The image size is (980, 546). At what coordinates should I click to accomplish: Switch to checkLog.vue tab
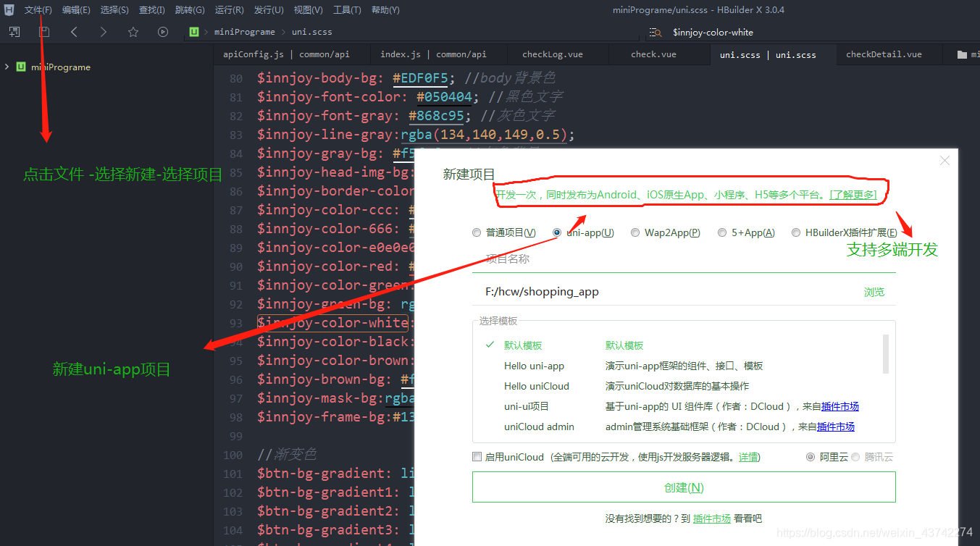[x=553, y=54]
